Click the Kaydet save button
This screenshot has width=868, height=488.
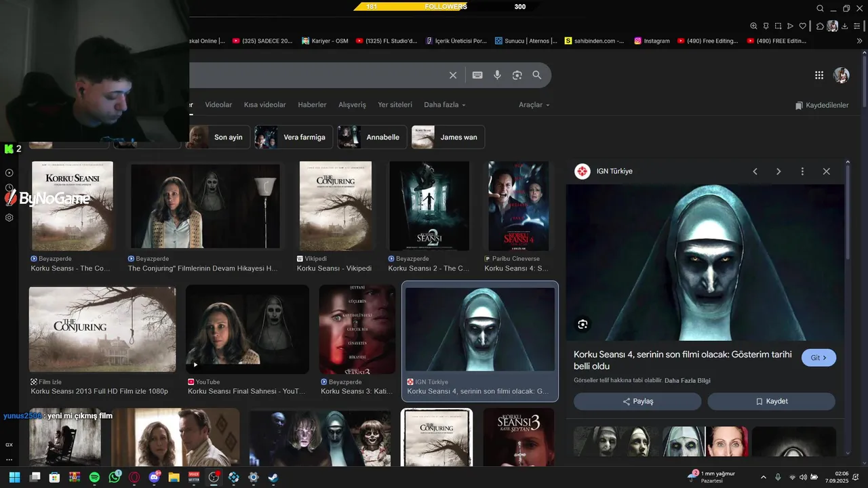771,401
